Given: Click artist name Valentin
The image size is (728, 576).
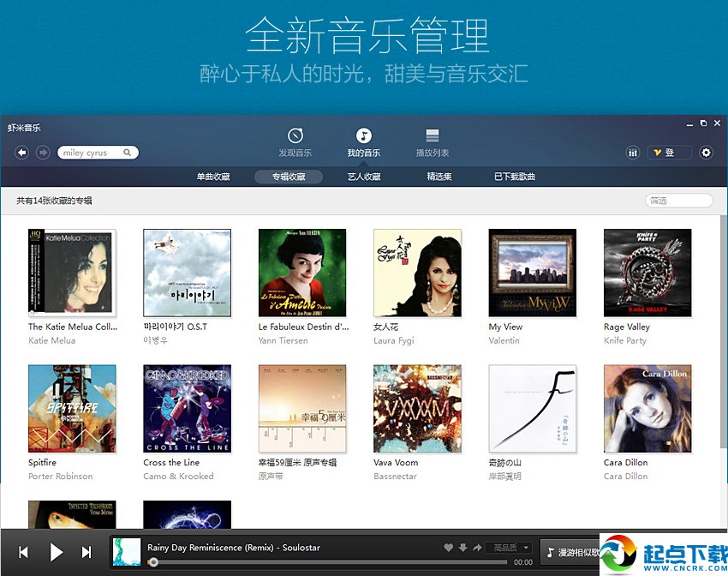Looking at the screenshot, I should 504,340.
